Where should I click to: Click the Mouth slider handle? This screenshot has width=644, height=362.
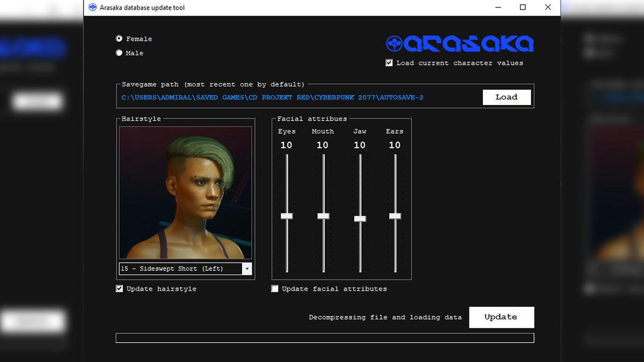pyautogui.click(x=323, y=216)
